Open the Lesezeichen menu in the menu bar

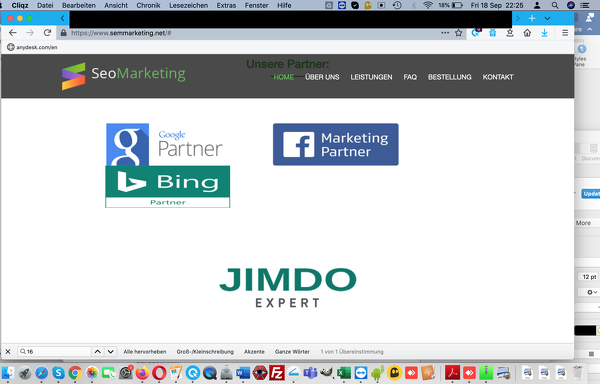pos(189,5)
